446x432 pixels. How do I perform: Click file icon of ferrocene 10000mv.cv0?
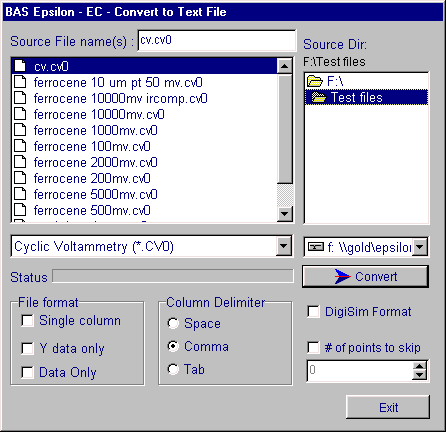(20, 114)
